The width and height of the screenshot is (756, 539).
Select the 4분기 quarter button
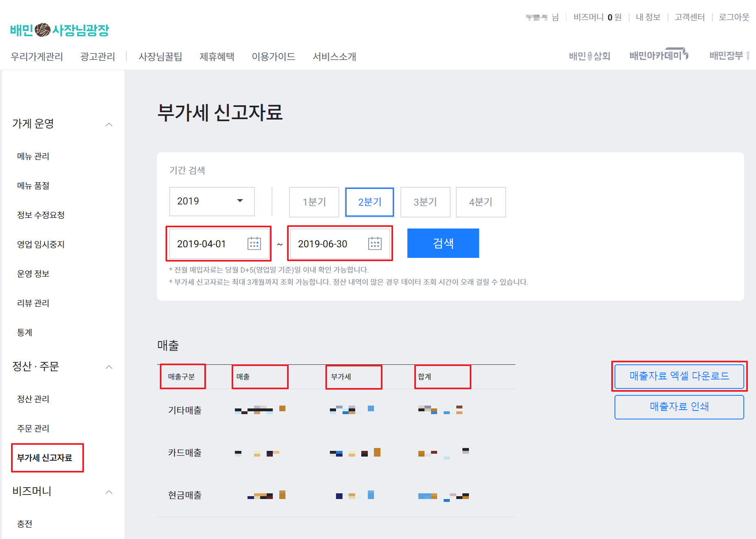pyautogui.click(x=481, y=202)
